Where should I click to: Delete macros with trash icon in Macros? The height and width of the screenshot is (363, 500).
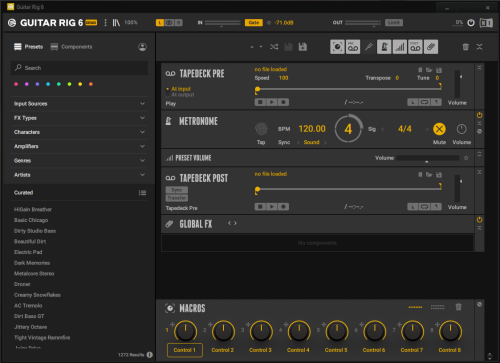coord(459,307)
